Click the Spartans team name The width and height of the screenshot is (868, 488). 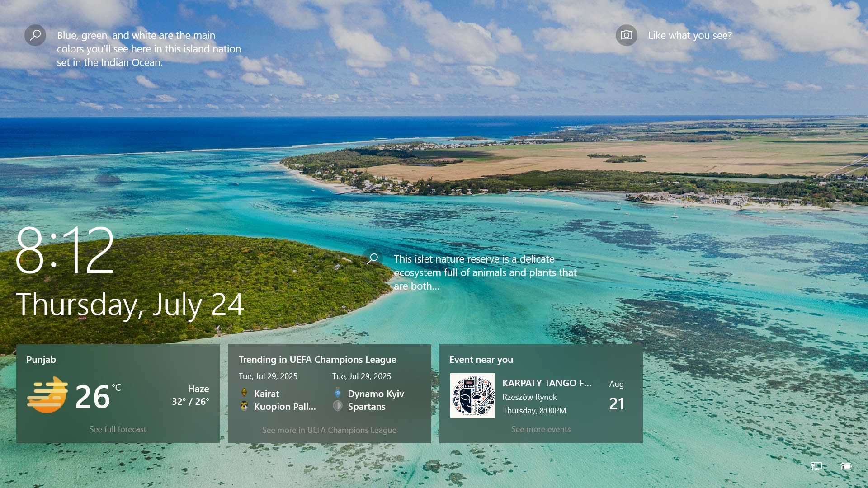click(x=367, y=407)
